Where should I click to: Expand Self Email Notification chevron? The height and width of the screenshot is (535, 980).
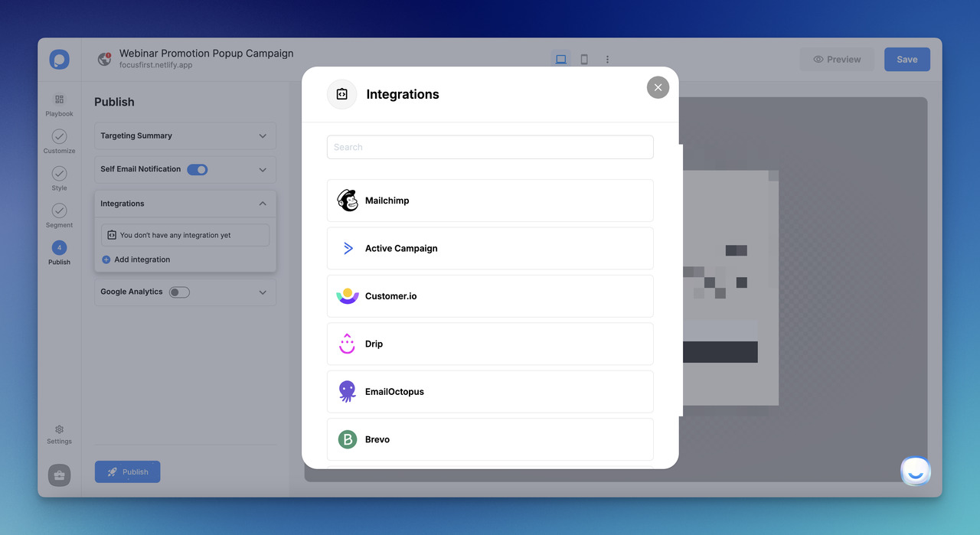[x=263, y=170]
